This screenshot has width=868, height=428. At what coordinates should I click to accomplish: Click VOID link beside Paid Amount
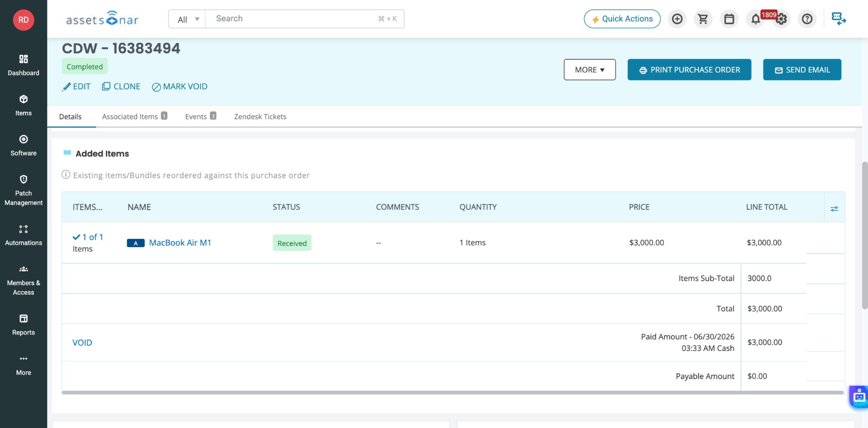[82, 342]
